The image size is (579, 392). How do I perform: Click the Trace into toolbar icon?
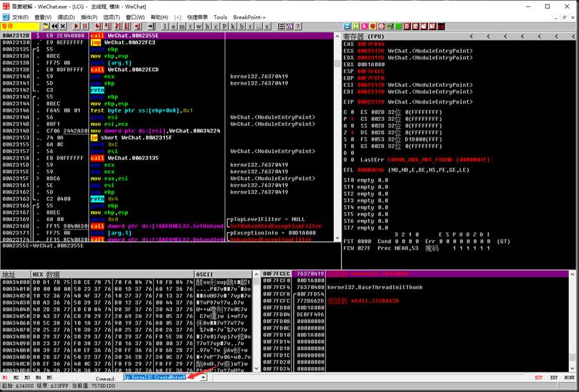tap(118, 26)
